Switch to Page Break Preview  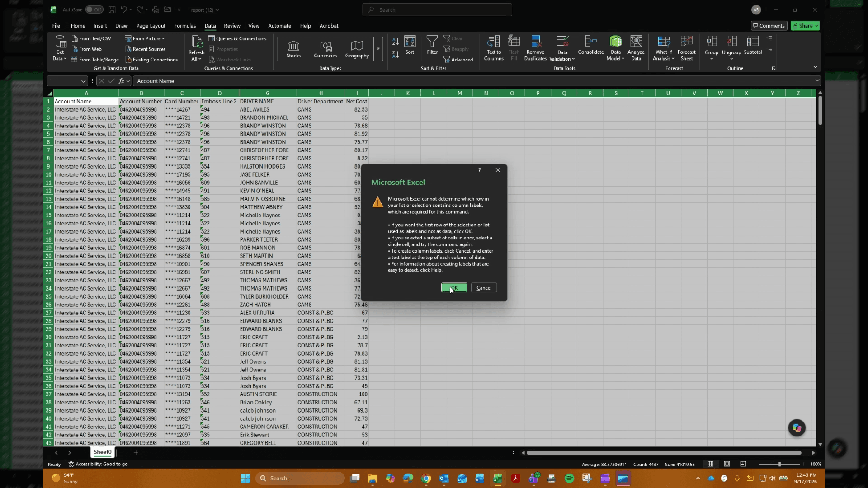click(x=743, y=464)
